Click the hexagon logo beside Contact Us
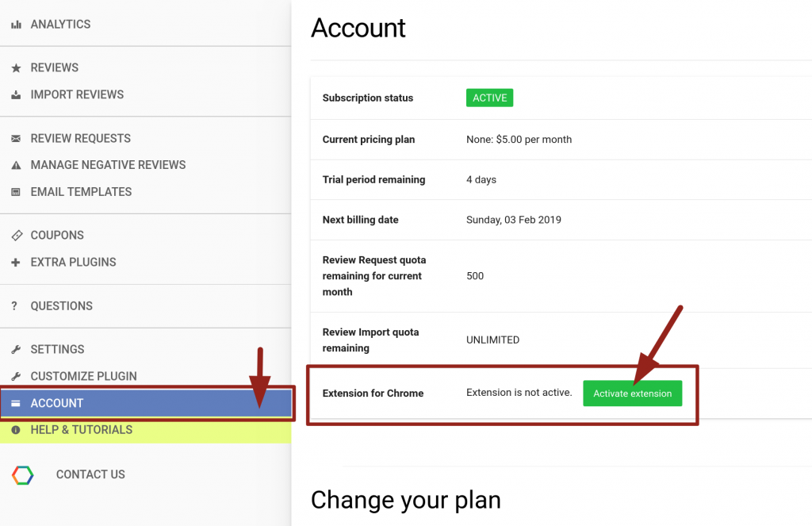Image resolution: width=812 pixels, height=526 pixels. click(23, 474)
